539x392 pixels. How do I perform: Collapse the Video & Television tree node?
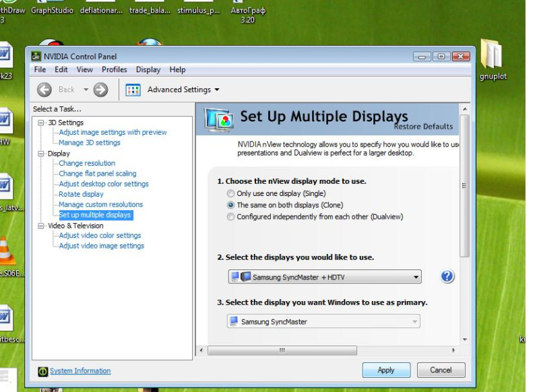click(x=41, y=226)
